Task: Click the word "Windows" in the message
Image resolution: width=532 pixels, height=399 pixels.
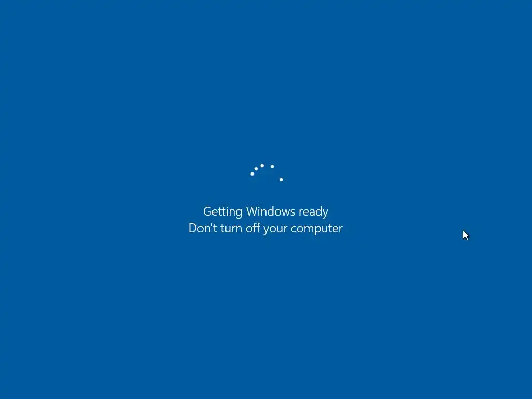Action: 270,211
